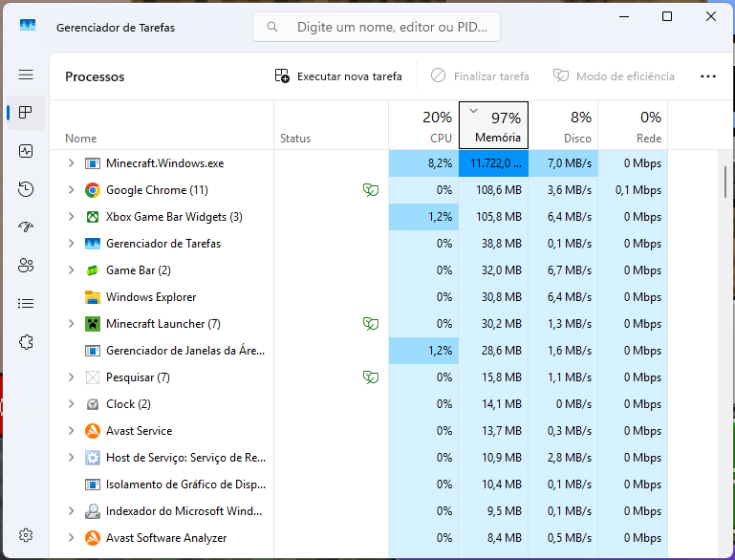Open Task Manager settings gear
This screenshot has height=560, width=735.
coord(26,535)
